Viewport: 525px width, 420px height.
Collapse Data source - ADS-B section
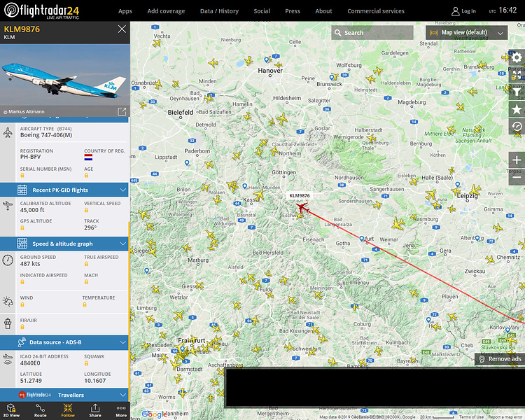(x=64, y=342)
